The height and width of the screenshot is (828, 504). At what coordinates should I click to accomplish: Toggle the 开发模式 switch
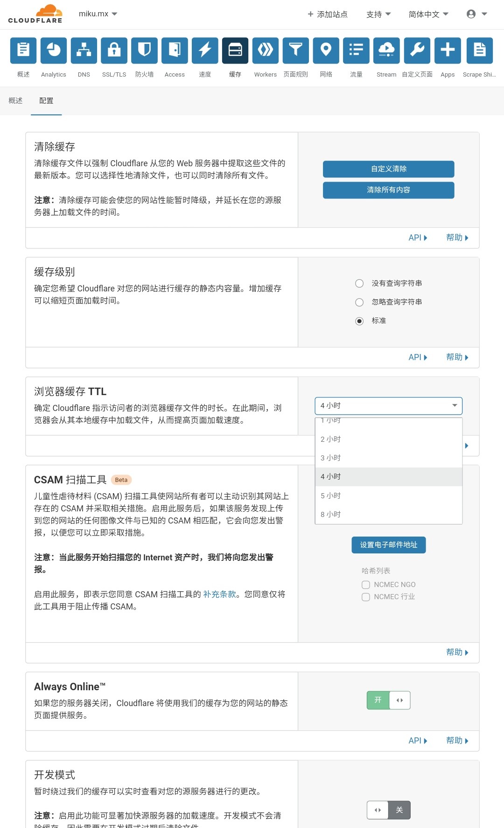click(389, 810)
